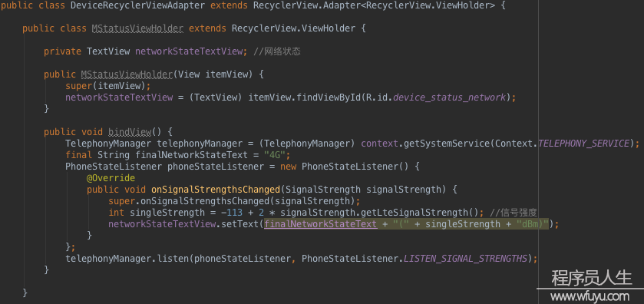
Task: Click the (TextView) cast
Action: (x=216, y=97)
